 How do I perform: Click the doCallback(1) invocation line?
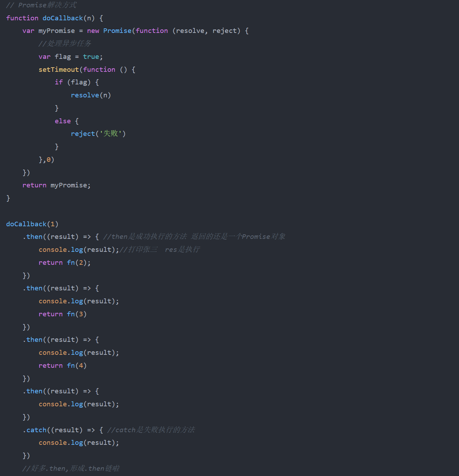pos(32,224)
